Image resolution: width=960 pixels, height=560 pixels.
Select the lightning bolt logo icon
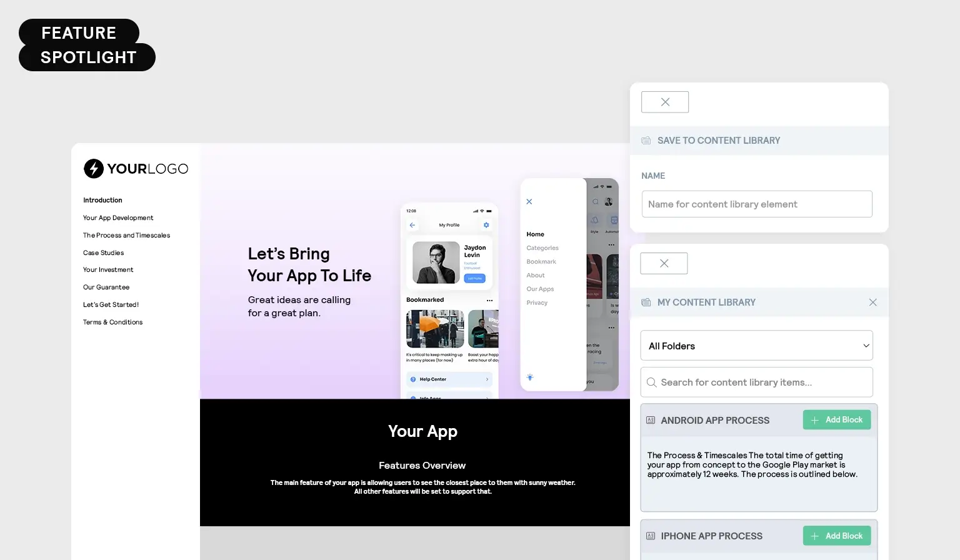pos(92,168)
